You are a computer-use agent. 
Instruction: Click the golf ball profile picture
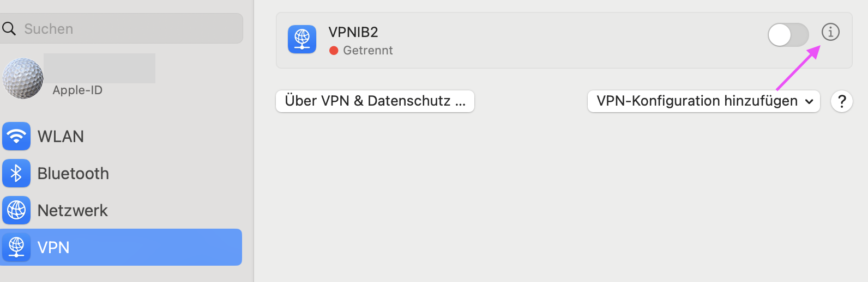click(x=23, y=78)
